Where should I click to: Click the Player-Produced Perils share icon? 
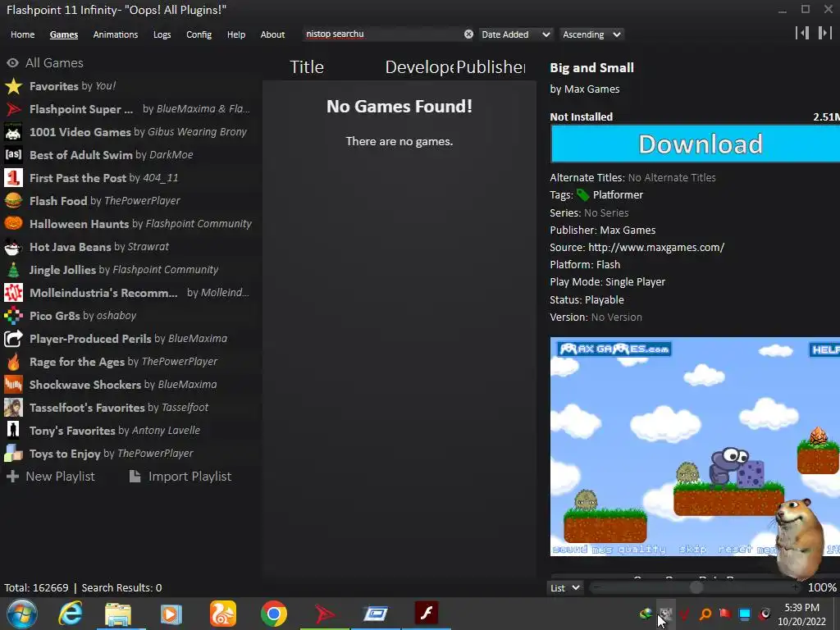[x=13, y=339]
